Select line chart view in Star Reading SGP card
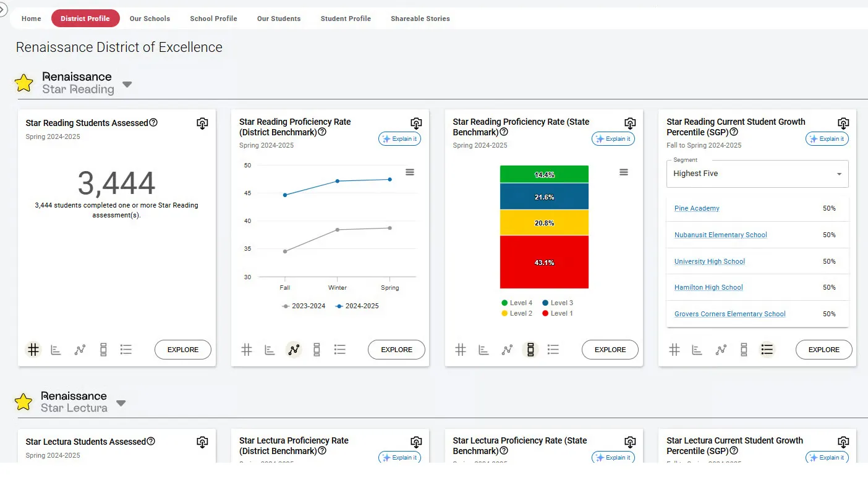 pos(721,350)
